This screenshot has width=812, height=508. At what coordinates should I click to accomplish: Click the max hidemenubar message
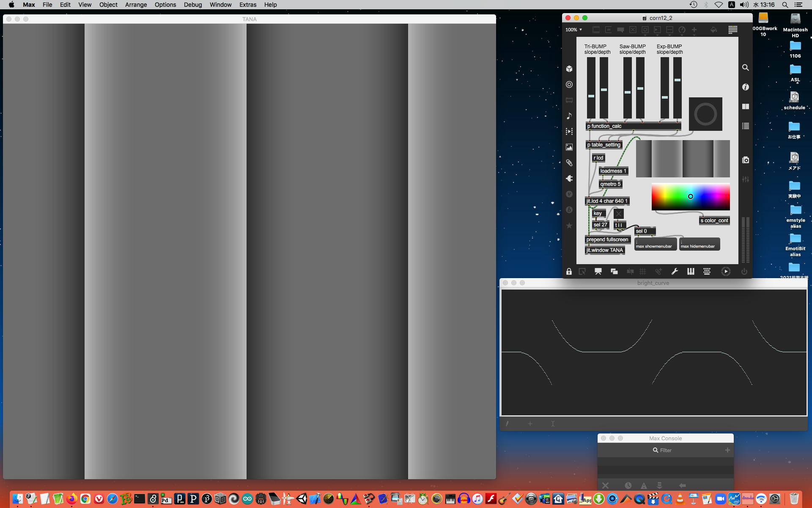tap(699, 244)
